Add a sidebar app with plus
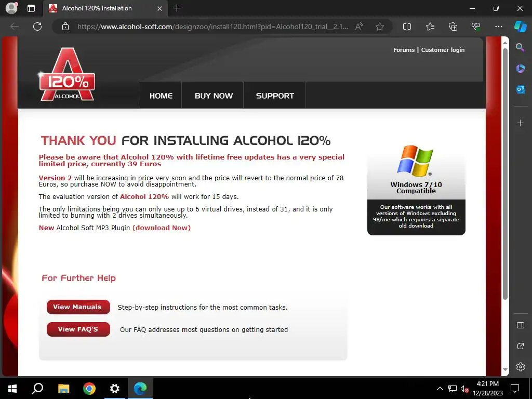 (520, 123)
